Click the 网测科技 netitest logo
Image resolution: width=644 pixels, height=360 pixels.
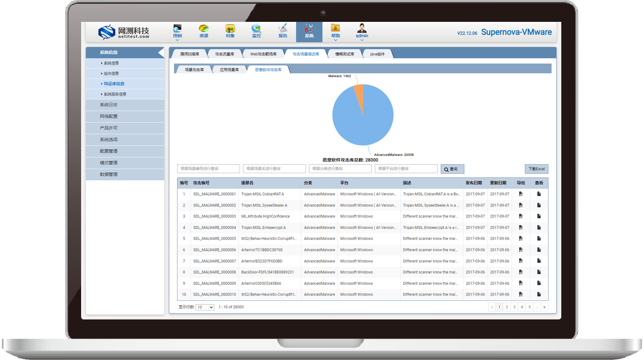(x=124, y=32)
